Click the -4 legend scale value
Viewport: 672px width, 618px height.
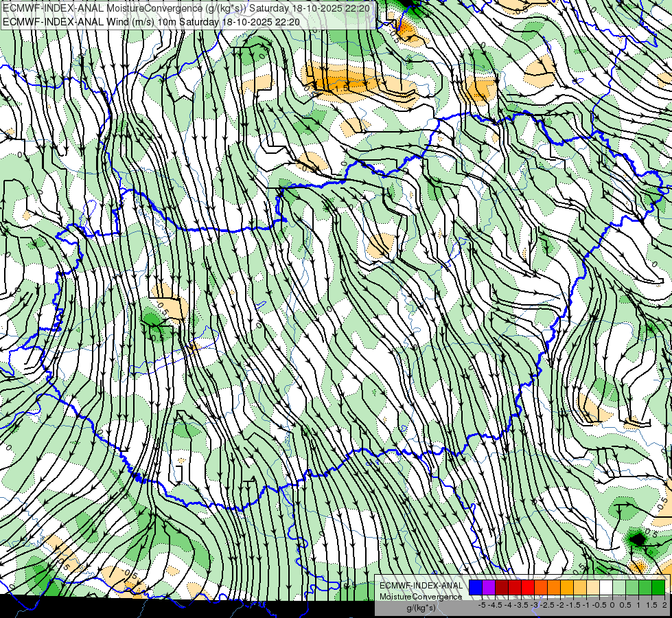(508, 605)
